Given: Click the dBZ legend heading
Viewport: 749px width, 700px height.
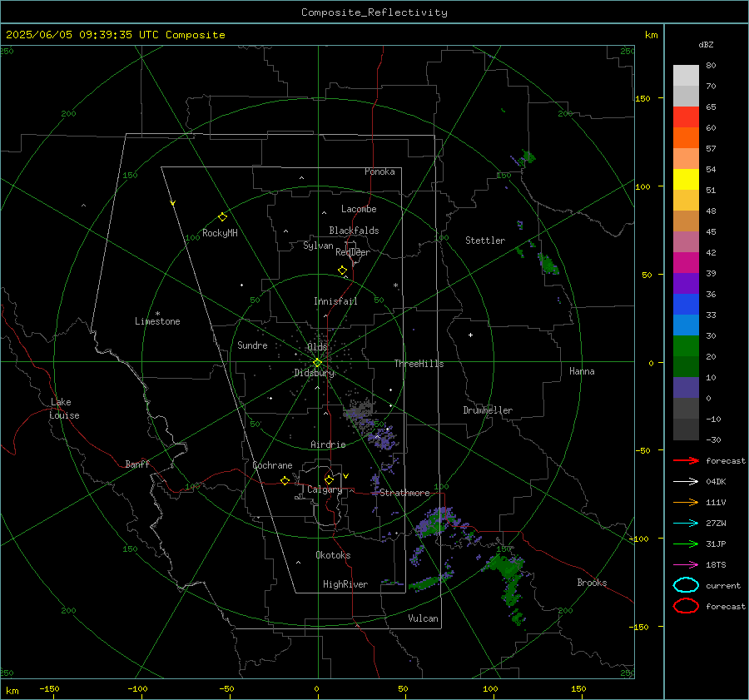Looking at the screenshot, I should tap(706, 45).
